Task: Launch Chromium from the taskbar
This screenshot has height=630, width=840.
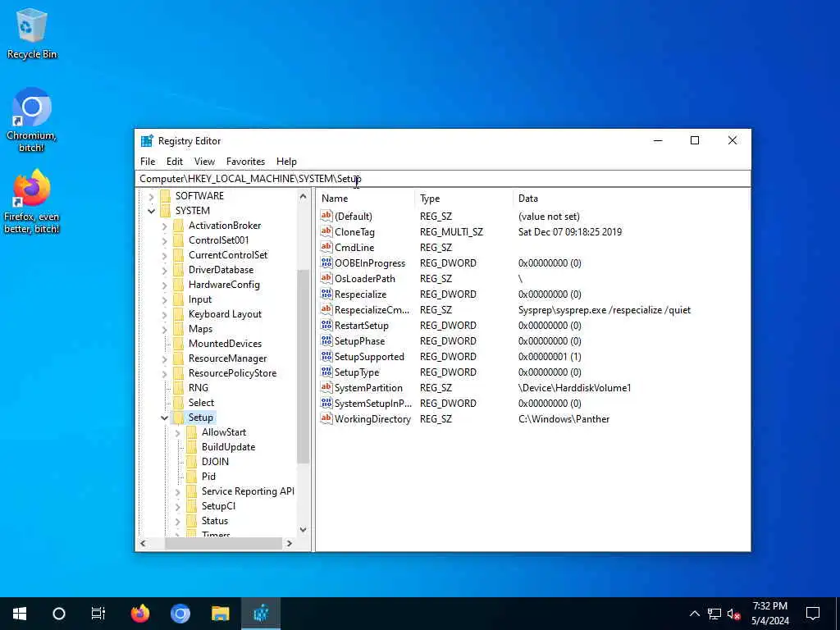Action: click(180, 614)
